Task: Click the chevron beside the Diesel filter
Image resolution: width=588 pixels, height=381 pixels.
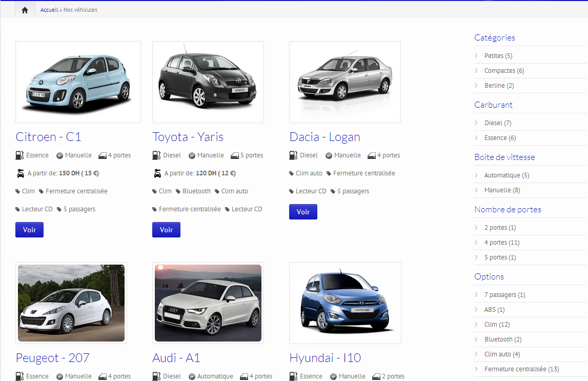Action: 476,123
